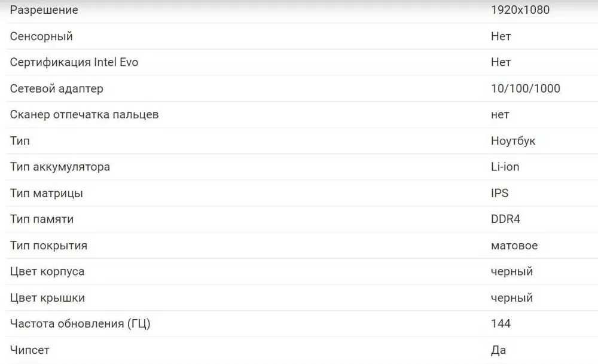Image resolution: width=598 pixels, height=364 pixels.
Task: Select the DDR4 memory value
Action: [505, 219]
